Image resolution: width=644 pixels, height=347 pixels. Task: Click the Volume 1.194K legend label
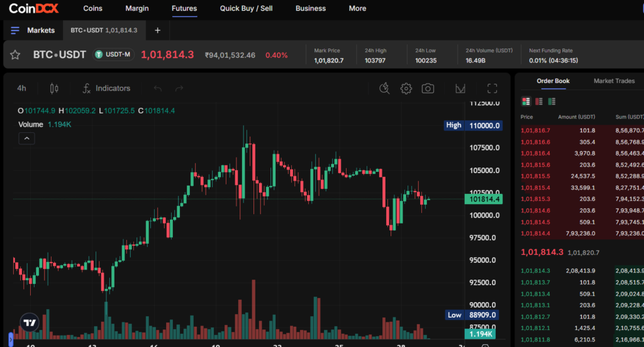click(x=45, y=125)
